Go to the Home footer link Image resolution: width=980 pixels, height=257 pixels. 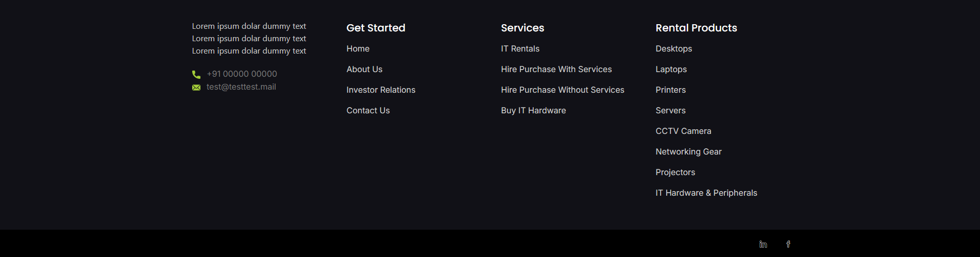[x=358, y=49]
